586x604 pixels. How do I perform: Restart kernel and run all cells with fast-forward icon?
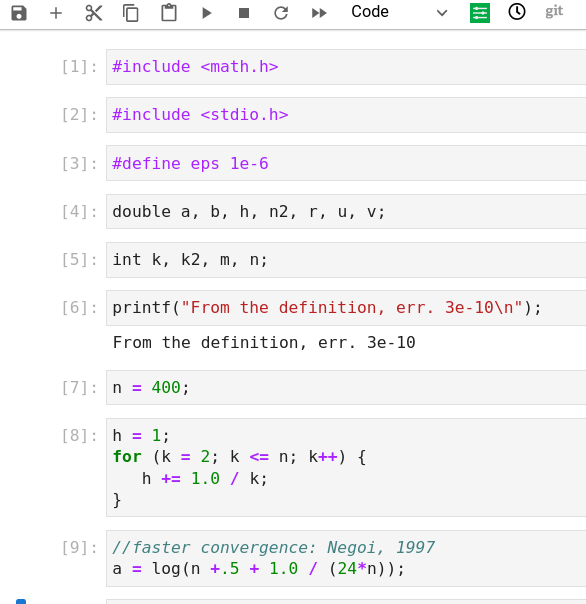(x=319, y=13)
